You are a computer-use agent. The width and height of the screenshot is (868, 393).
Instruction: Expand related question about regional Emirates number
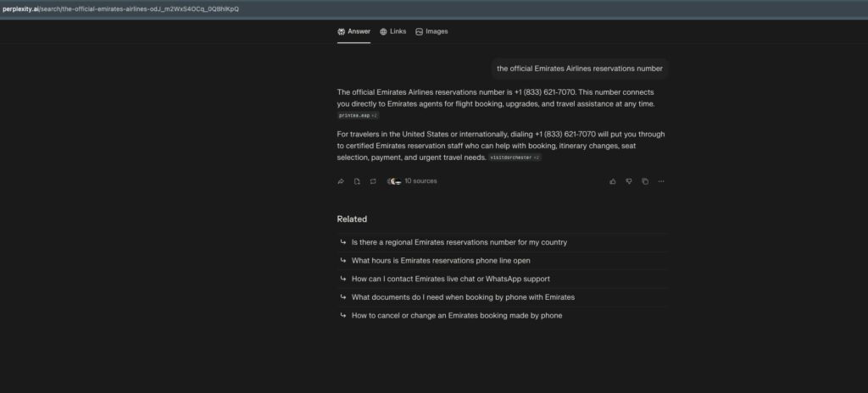point(459,242)
